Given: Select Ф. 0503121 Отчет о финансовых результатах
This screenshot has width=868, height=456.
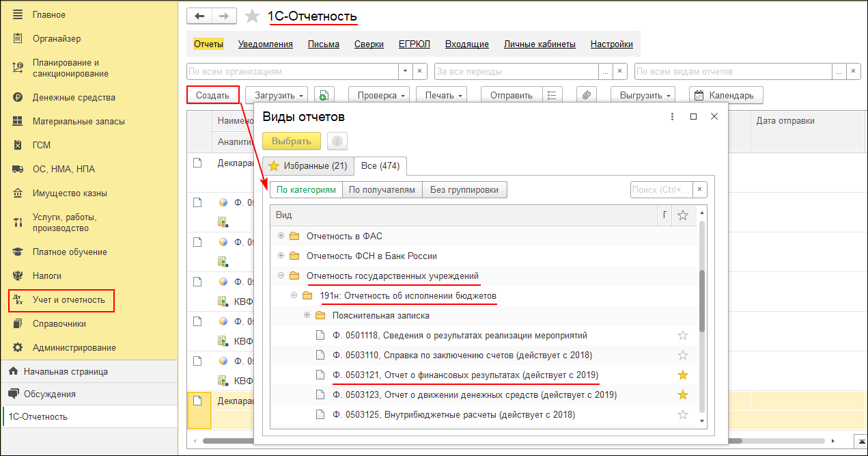Looking at the screenshot, I should [466, 375].
